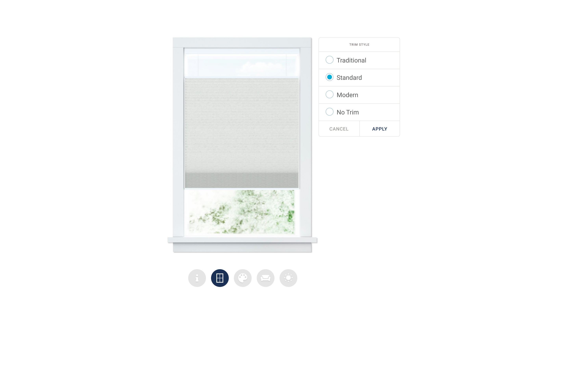Select the Traditional trim style radio button
Image resolution: width=567 pixels, height=392 pixels.
pyautogui.click(x=329, y=60)
